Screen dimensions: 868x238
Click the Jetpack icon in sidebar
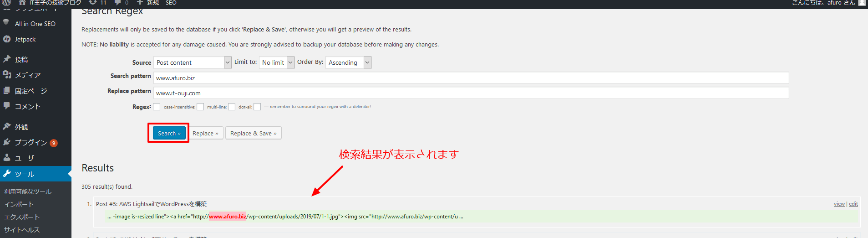coord(7,39)
